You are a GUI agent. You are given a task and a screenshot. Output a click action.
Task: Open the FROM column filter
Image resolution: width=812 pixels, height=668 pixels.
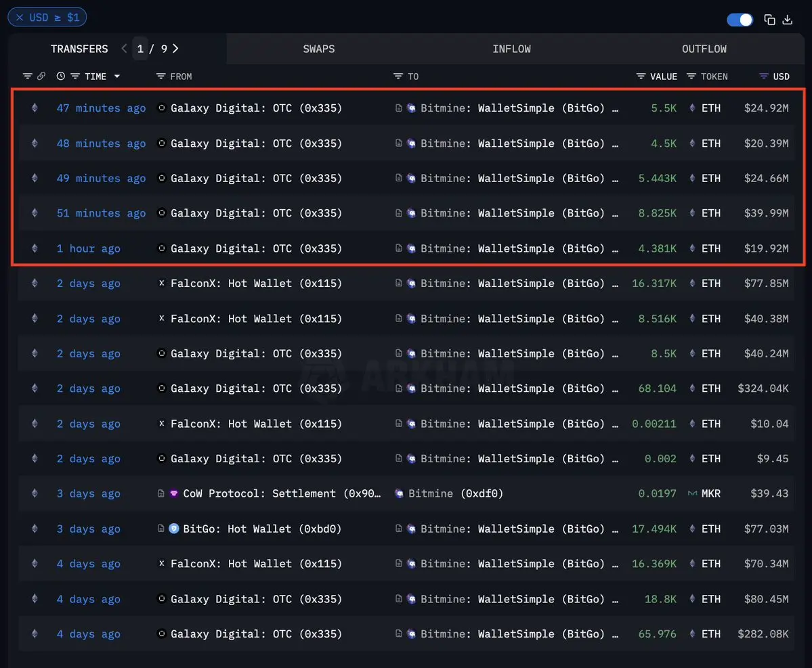click(x=161, y=76)
